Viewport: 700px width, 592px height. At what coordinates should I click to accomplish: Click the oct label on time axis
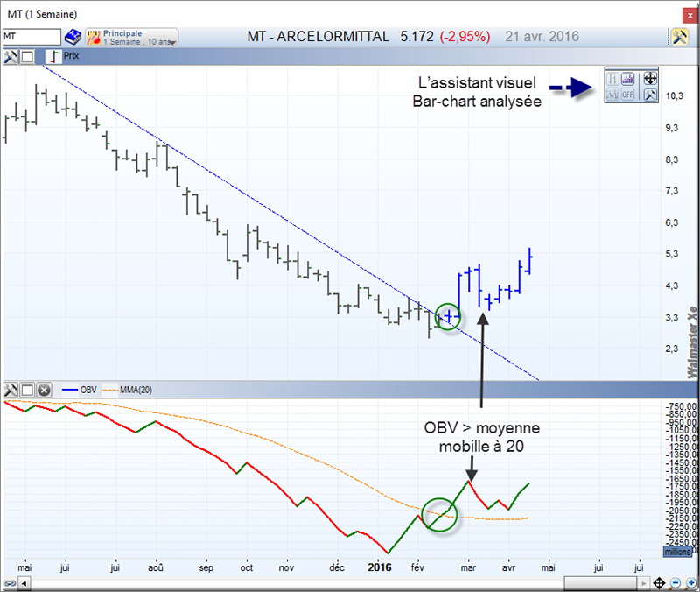coord(247,567)
